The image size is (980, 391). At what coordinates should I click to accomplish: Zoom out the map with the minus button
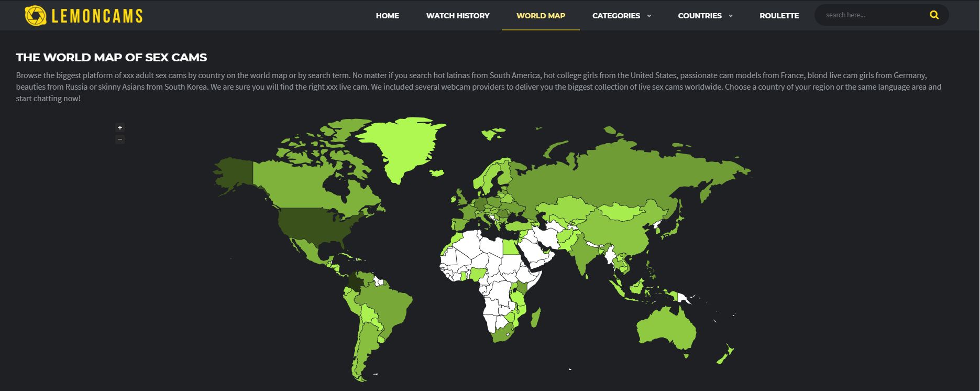[x=120, y=139]
